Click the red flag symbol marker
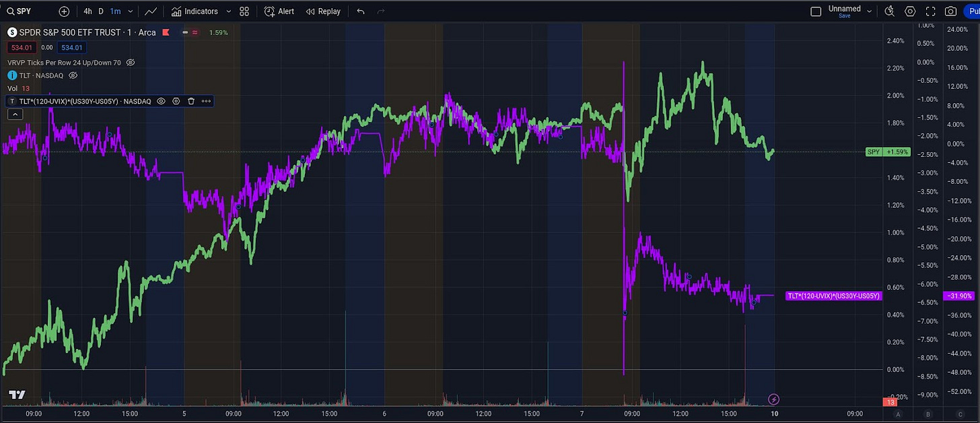Image resolution: width=980 pixels, height=423 pixels. click(166, 32)
